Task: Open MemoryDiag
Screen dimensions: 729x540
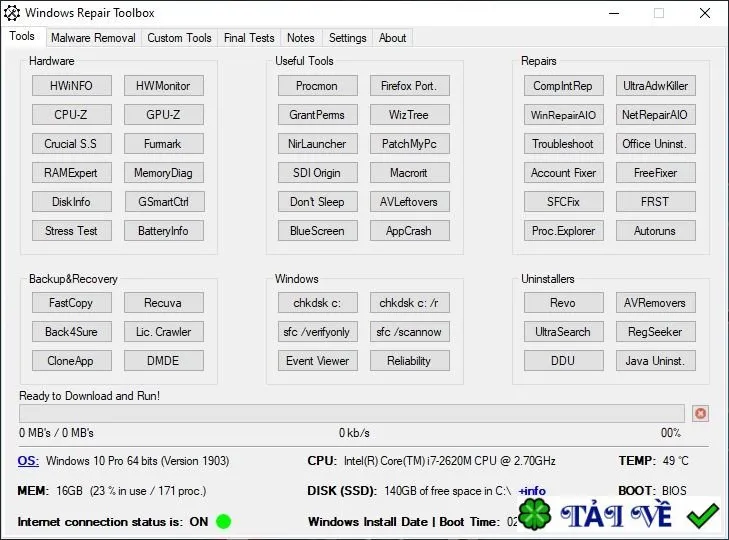Action: [164, 173]
